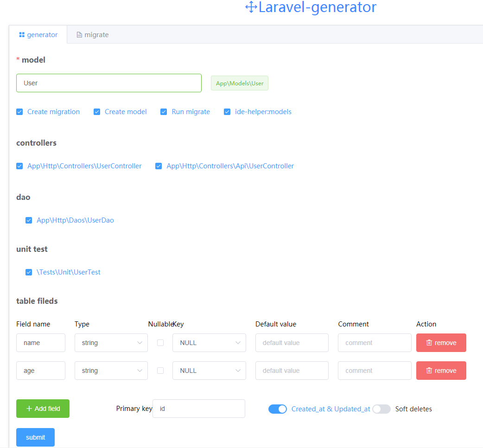This screenshot has height=448, width=483.
Task: Click the Action column header
Action: point(426,324)
